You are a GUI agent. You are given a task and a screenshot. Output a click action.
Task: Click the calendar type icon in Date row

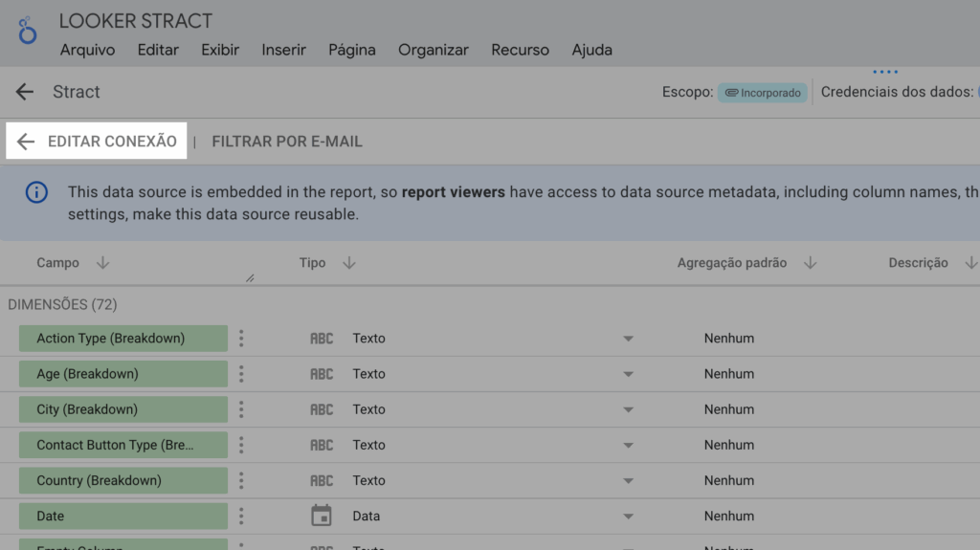pyautogui.click(x=322, y=516)
